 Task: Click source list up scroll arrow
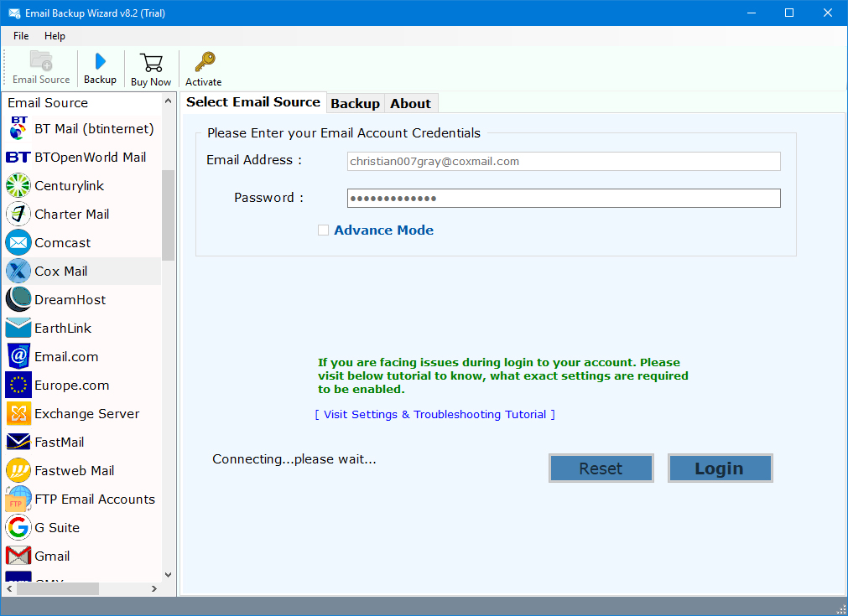(x=169, y=101)
